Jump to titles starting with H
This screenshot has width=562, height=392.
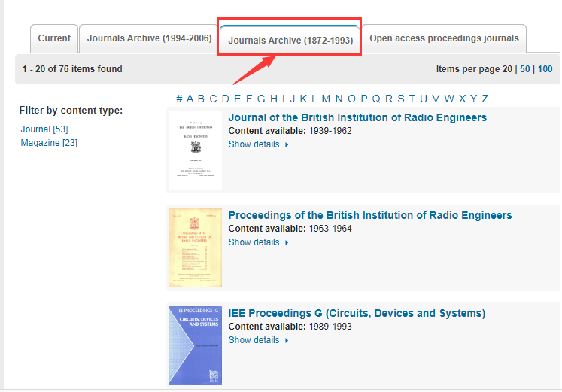click(274, 99)
